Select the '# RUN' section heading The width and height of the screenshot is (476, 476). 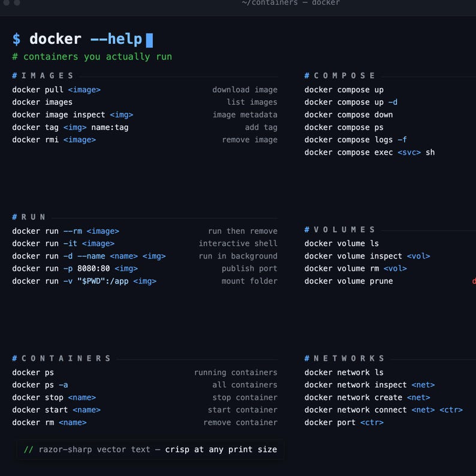coord(29,217)
